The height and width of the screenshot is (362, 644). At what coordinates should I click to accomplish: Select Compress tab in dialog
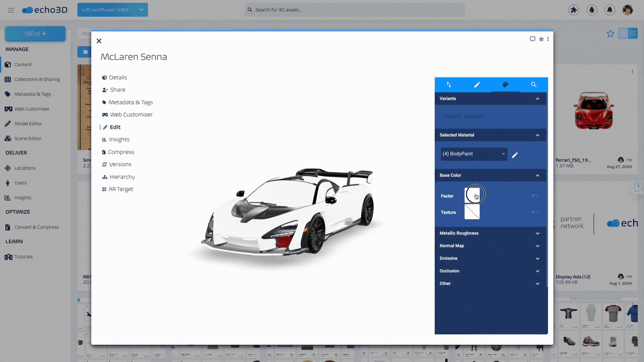click(118, 152)
